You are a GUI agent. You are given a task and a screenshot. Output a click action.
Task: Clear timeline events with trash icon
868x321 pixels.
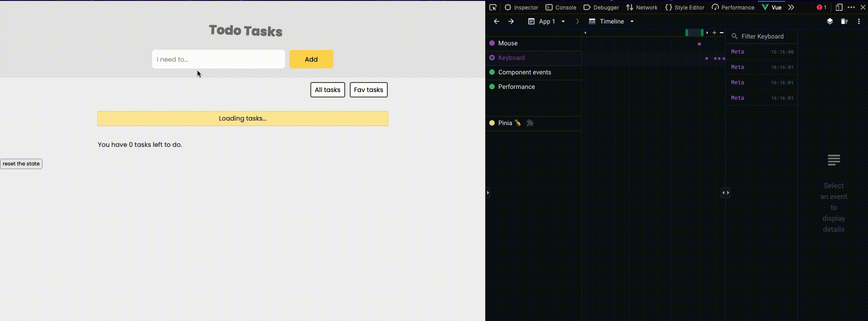[844, 21]
